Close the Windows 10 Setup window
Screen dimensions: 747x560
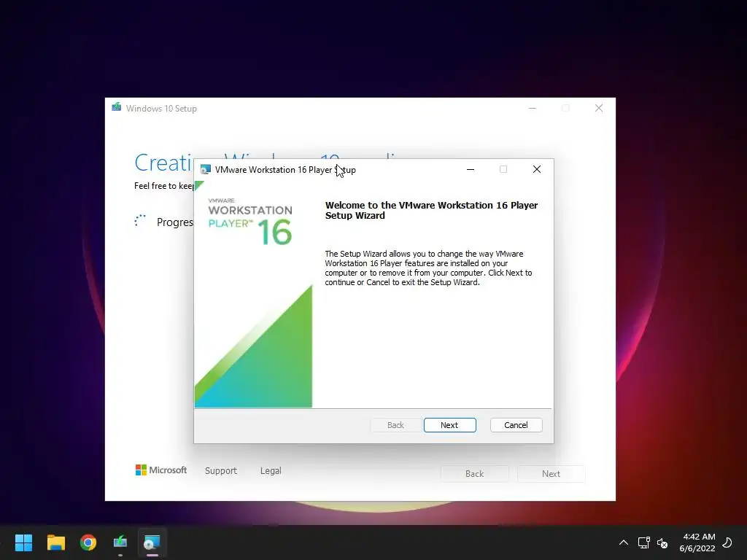[x=599, y=108]
